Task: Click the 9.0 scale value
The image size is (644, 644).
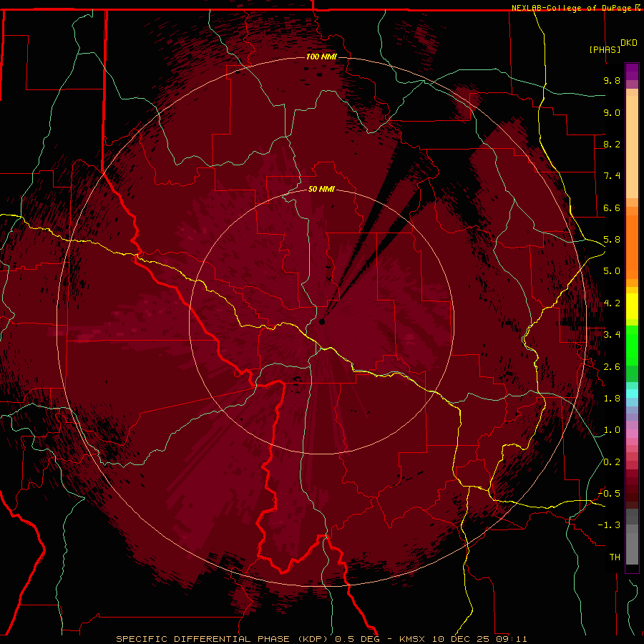Action: [612, 112]
